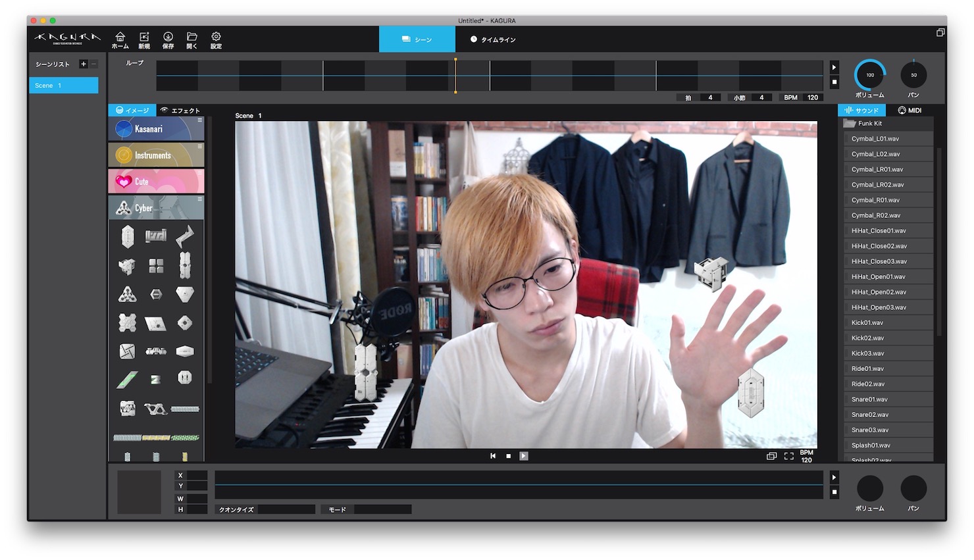Click the loop pan knob showing 50
This screenshot has height=560, width=974.
point(913,75)
